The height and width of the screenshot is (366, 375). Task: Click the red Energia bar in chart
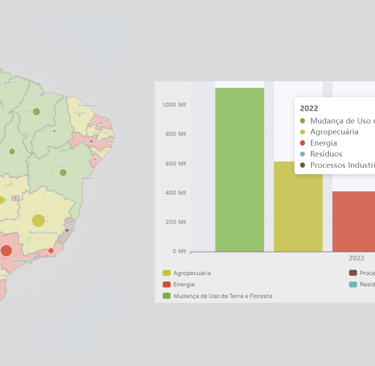(x=354, y=221)
